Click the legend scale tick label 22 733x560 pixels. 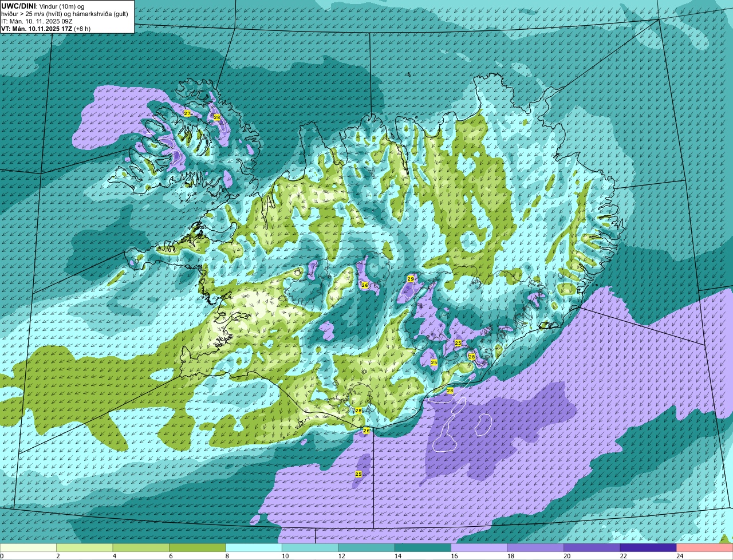tap(624, 556)
